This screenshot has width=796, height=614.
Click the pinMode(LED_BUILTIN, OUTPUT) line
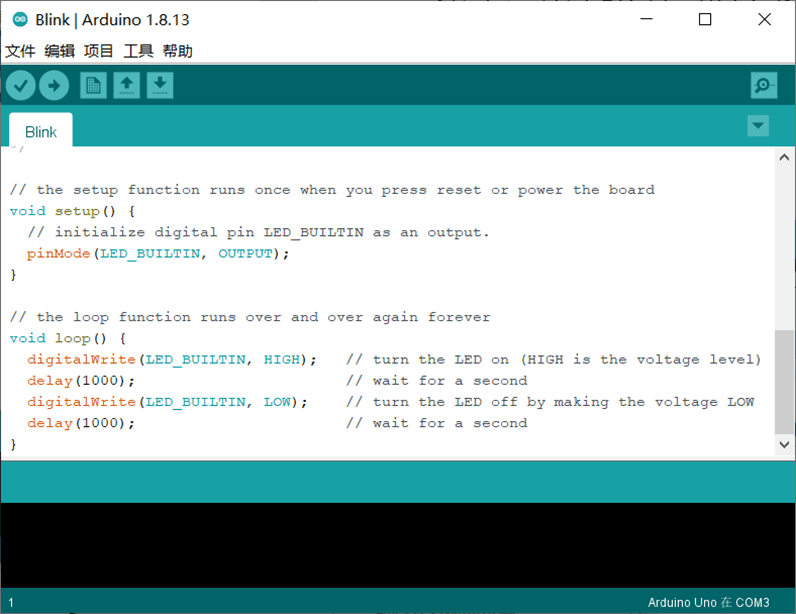158,253
